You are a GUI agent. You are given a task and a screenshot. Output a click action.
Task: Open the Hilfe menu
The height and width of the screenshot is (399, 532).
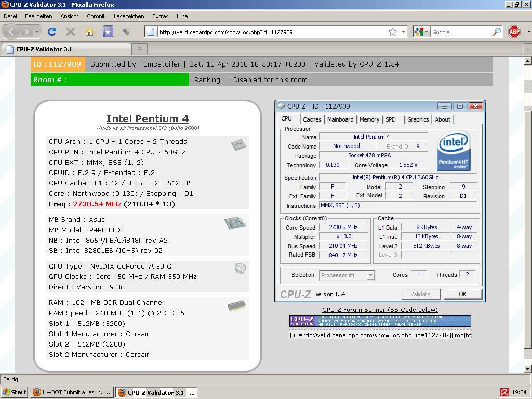pyautogui.click(x=182, y=16)
